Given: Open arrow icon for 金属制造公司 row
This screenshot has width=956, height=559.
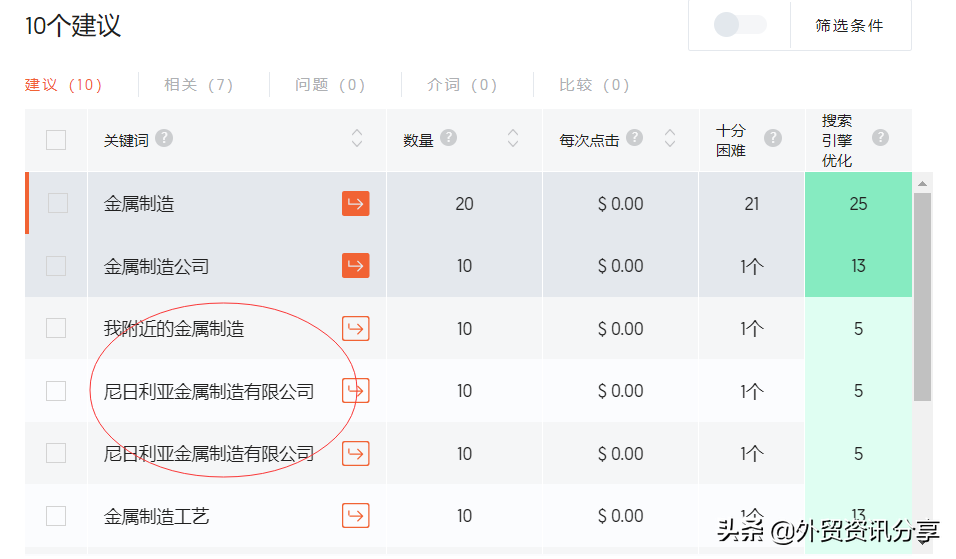Looking at the screenshot, I should [355, 265].
